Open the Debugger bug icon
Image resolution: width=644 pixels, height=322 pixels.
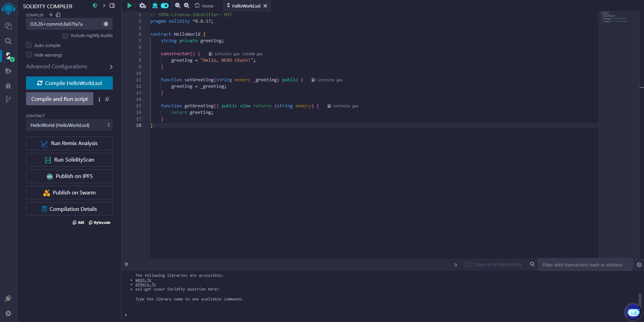coord(8,86)
